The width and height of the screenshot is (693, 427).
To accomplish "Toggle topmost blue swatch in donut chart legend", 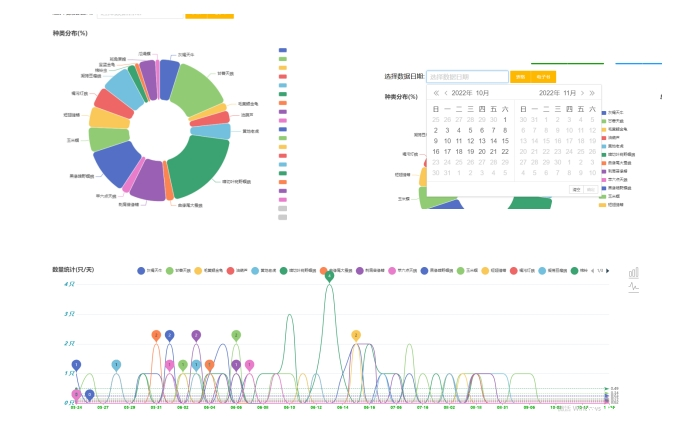I will (282, 49).
